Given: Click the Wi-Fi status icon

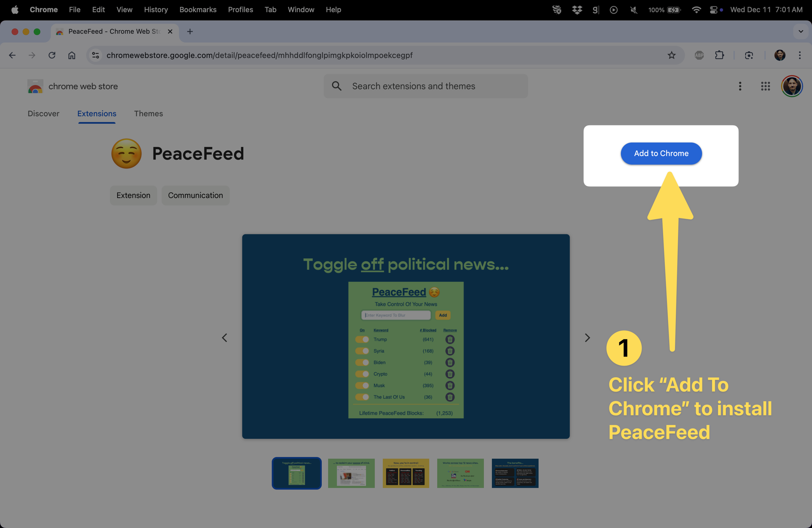Looking at the screenshot, I should 696,10.
